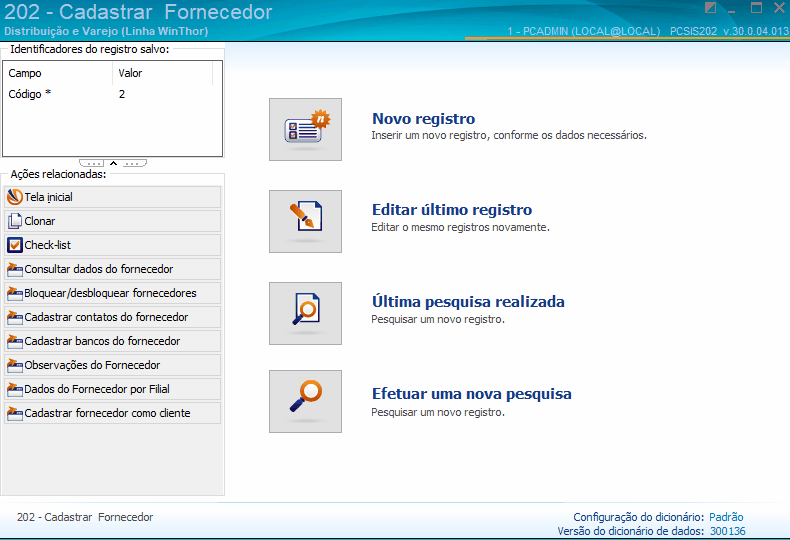Go to Tela inicial action
Viewport: 790px width, 540px height.
(x=113, y=197)
